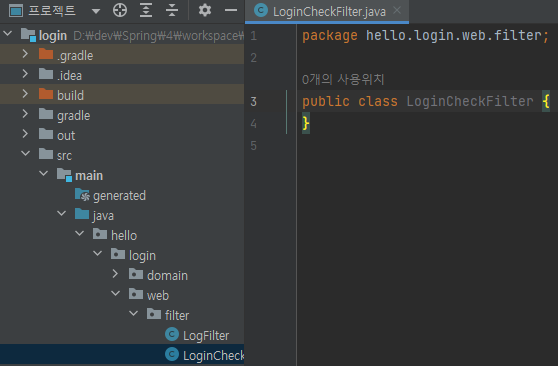Click the Select Opened File crosshair icon
This screenshot has height=366, width=558.
coord(120,10)
